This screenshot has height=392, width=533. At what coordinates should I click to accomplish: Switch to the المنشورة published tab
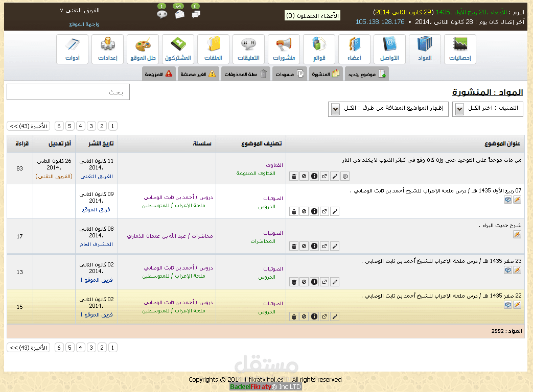326,74
